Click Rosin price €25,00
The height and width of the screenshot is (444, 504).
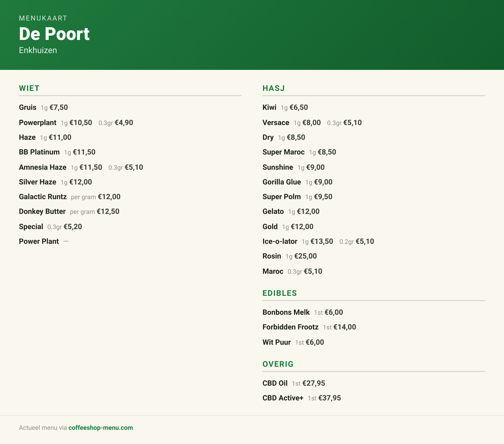306,256
